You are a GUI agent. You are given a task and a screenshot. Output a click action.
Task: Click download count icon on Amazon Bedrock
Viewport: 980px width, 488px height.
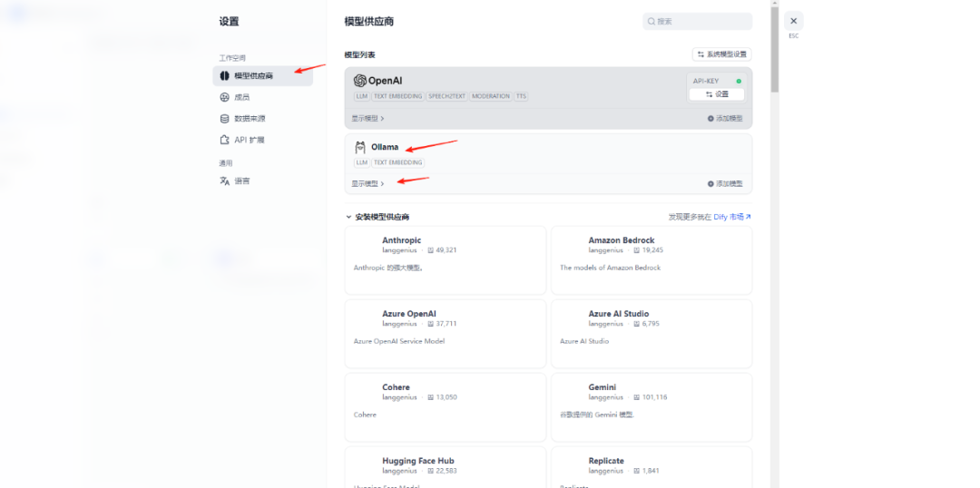[637, 250]
